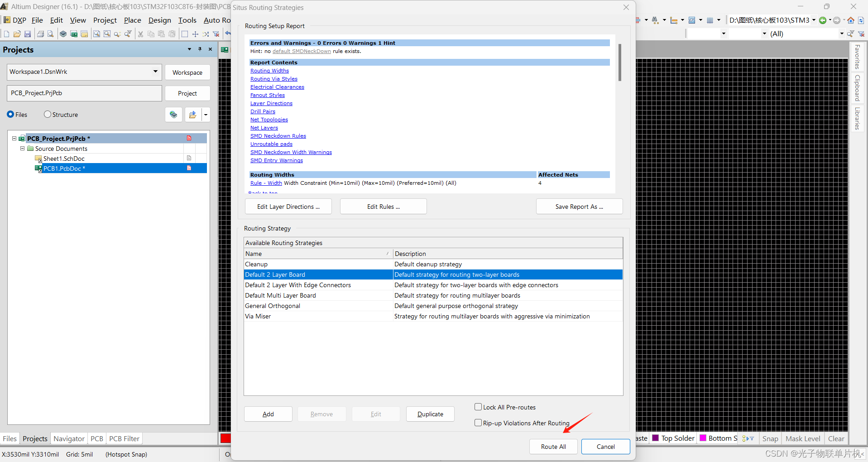Click the Duplicate strategy button
Image resolution: width=868 pixels, height=462 pixels.
pos(430,414)
